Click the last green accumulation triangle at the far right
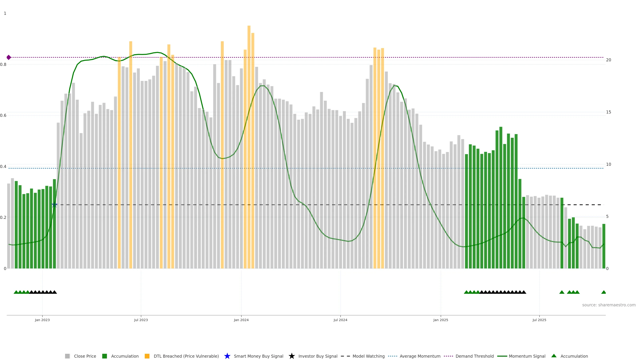 click(x=604, y=292)
